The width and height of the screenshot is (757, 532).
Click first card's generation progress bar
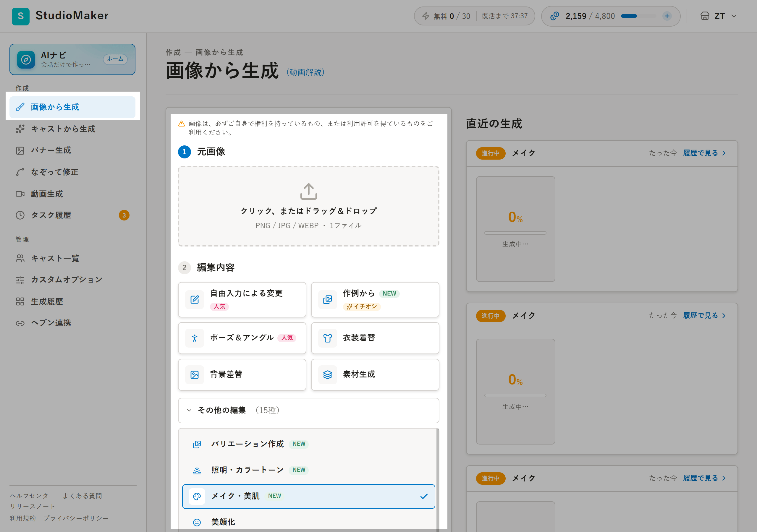pos(515,233)
